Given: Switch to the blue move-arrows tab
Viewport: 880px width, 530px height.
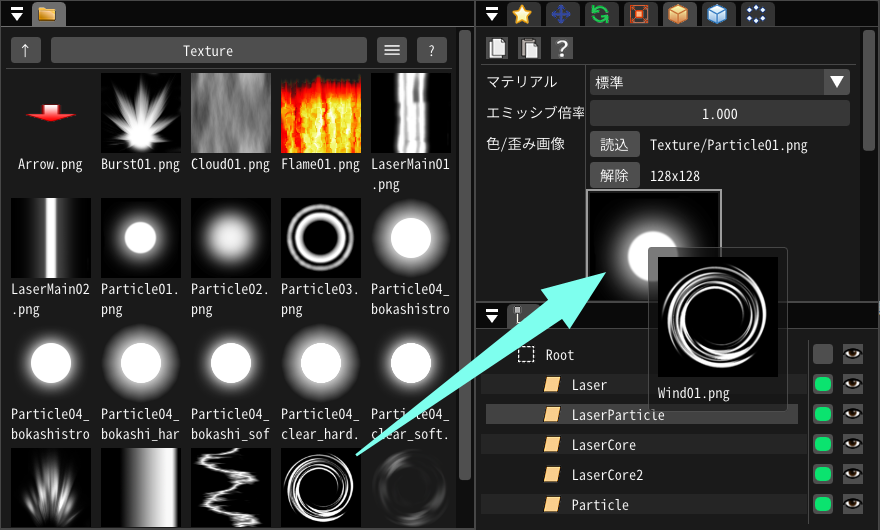Looking at the screenshot, I should pyautogui.click(x=561, y=14).
